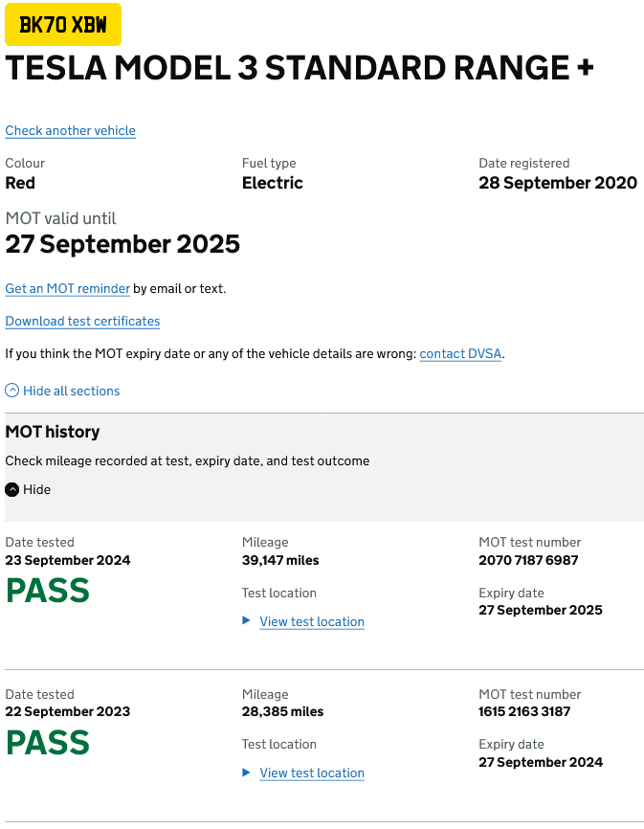644x829 pixels.
Task: Click the blue triangle for 2023 test location
Action: point(246,773)
